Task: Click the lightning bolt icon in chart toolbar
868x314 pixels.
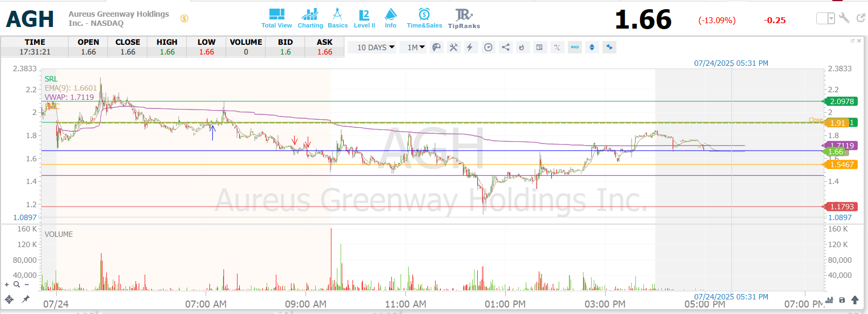Action: click(x=470, y=47)
